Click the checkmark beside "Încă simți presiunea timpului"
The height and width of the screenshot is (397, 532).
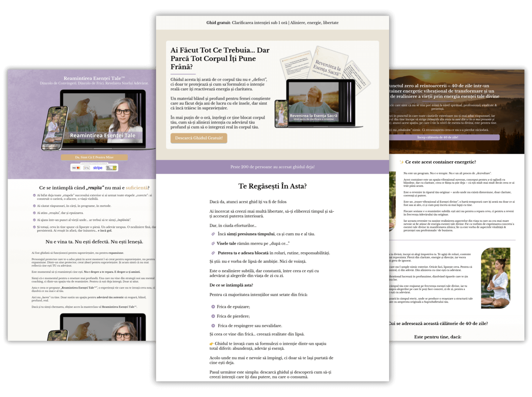pyautogui.click(x=213, y=234)
